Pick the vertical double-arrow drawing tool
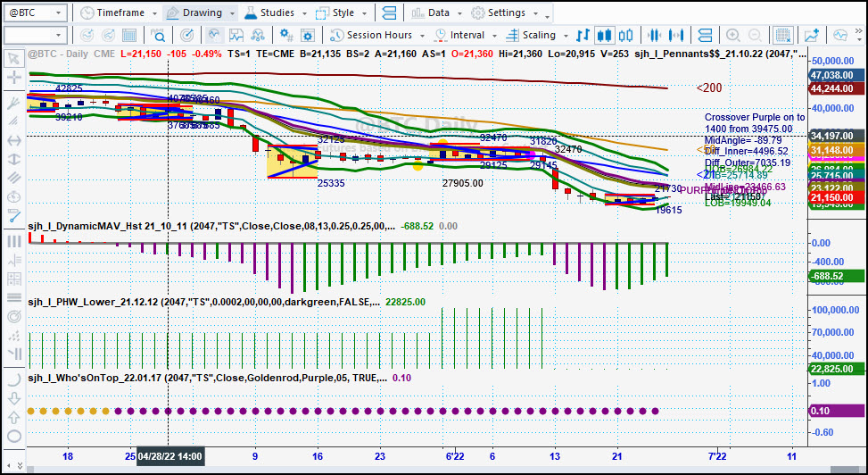The image size is (868, 475). (x=14, y=159)
